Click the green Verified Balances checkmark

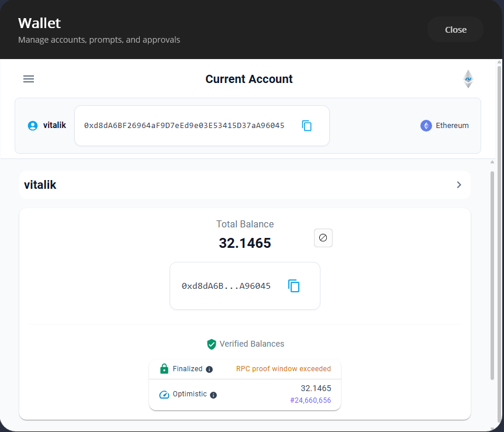click(x=211, y=344)
